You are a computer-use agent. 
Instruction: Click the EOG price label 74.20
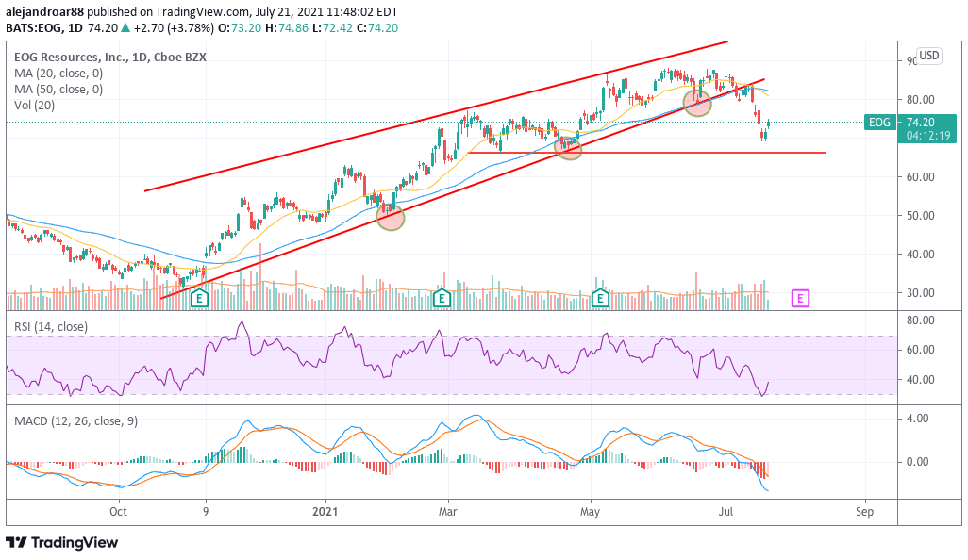pyautogui.click(x=920, y=123)
